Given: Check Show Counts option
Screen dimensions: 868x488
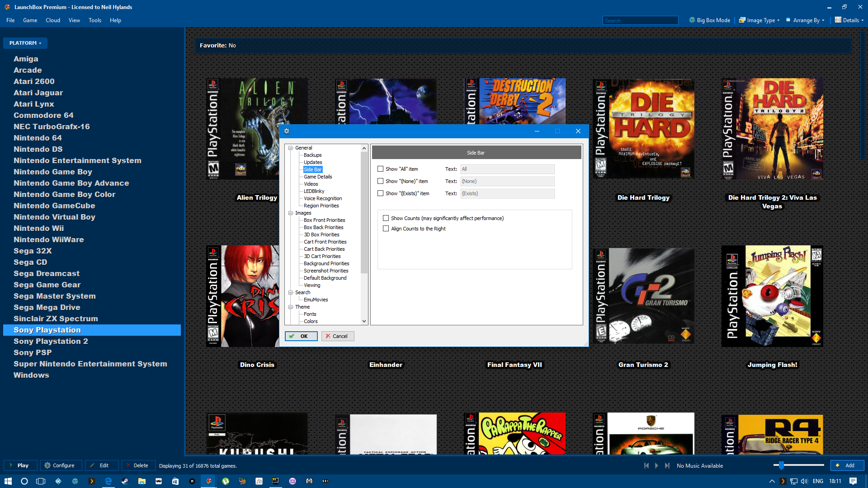Looking at the screenshot, I should [x=386, y=218].
